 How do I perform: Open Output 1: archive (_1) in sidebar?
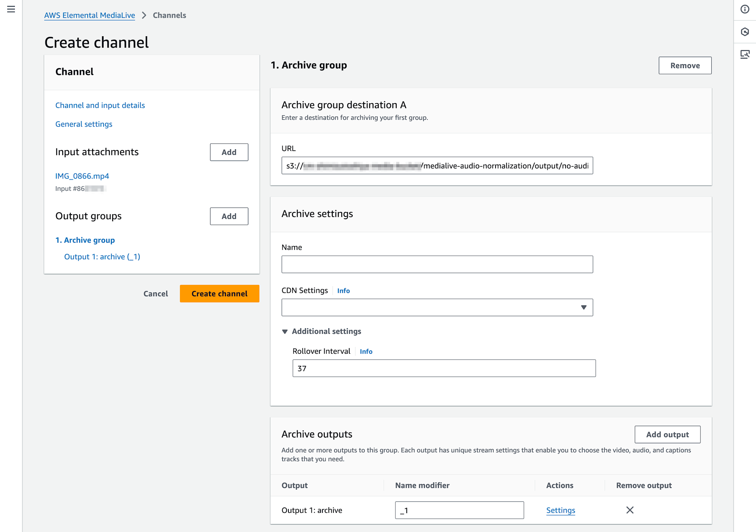coord(102,257)
